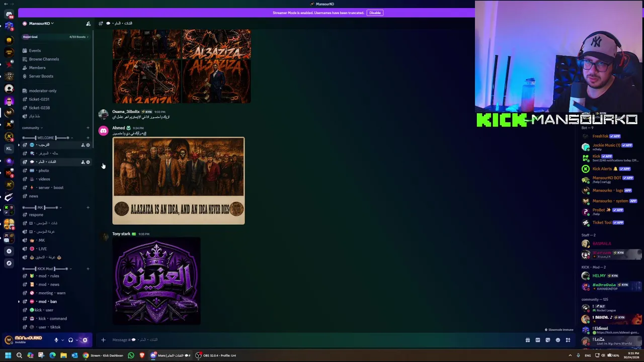Viewport: 644px width, 362px height.
Task: Open the mod · ban channel
Action: point(55,302)
